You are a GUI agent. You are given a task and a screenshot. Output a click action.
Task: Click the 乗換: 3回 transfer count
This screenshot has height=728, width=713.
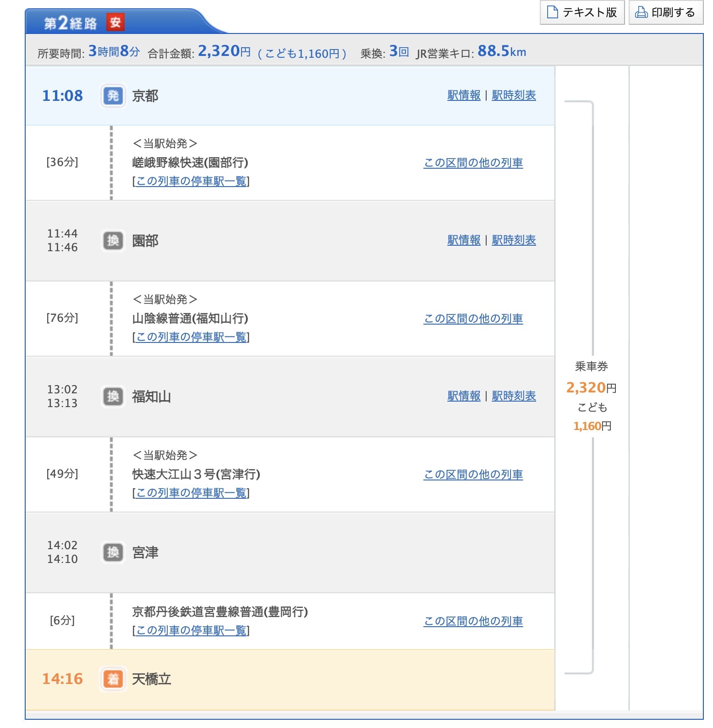[x=384, y=52]
